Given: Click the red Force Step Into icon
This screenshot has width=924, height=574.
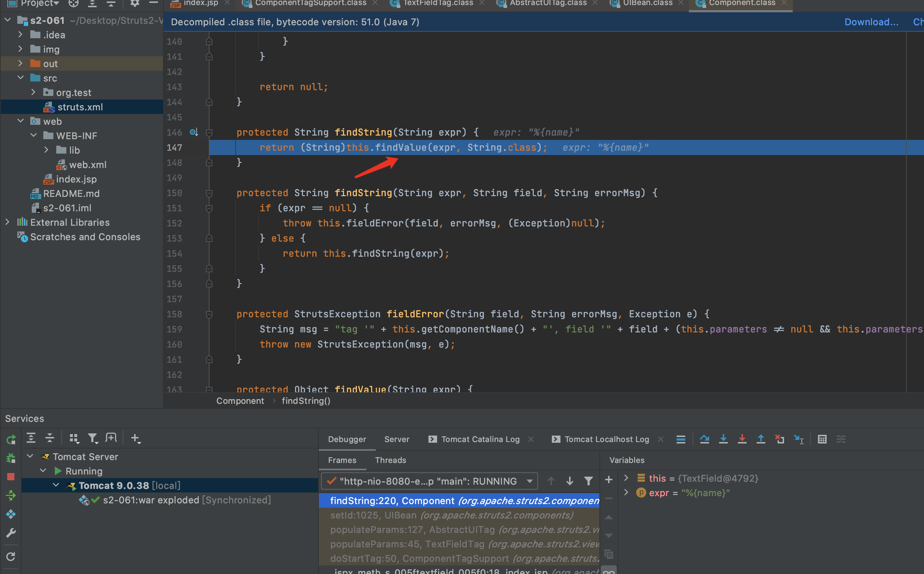Looking at the screenshot, I should click(x=742, y=439).
